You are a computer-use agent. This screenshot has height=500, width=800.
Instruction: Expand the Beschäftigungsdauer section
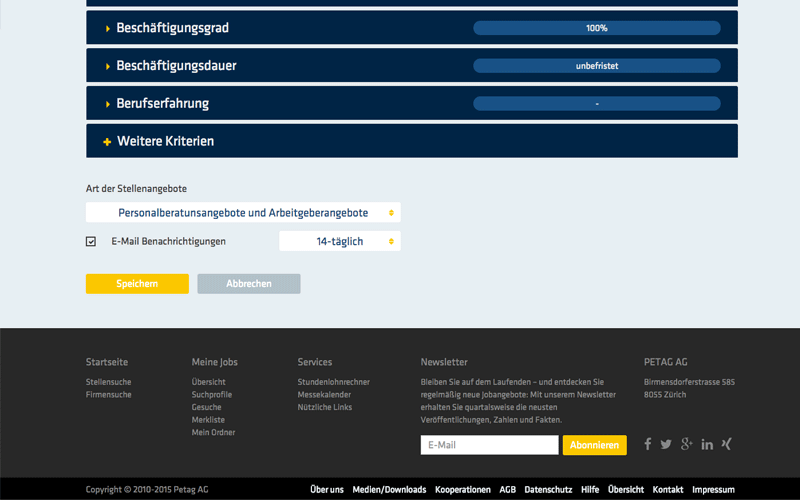pos(176,66)
